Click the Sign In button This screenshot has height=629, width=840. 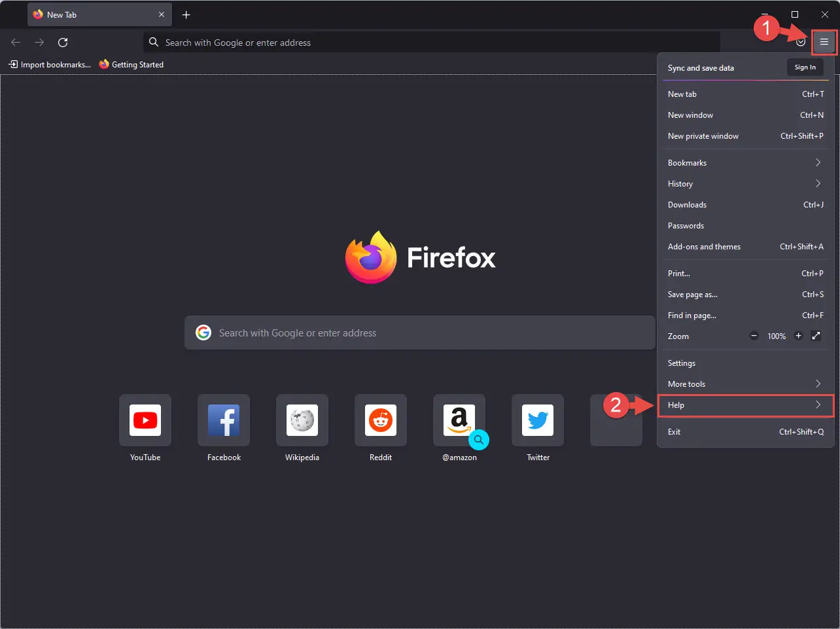805,67
